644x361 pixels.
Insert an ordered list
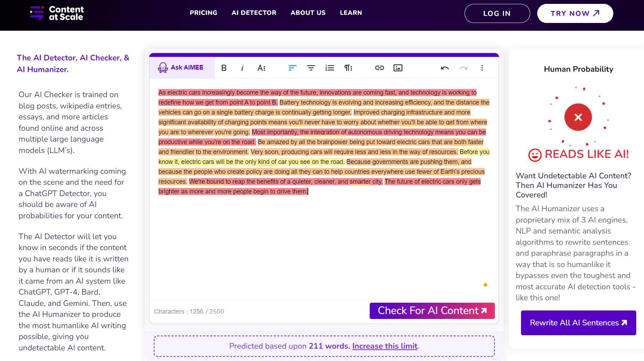pyautogui.click(x=330, y=68)
